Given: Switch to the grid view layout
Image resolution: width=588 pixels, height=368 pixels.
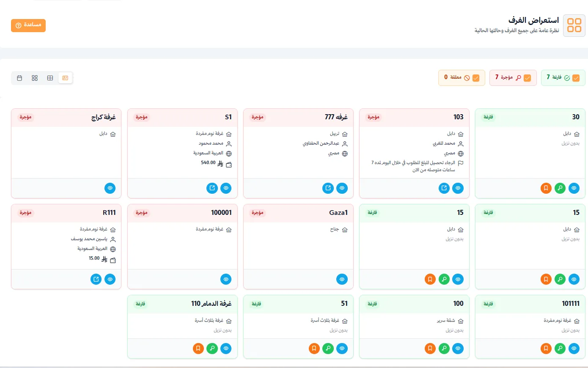Looking at the screenshot, I should click(35, 78).
